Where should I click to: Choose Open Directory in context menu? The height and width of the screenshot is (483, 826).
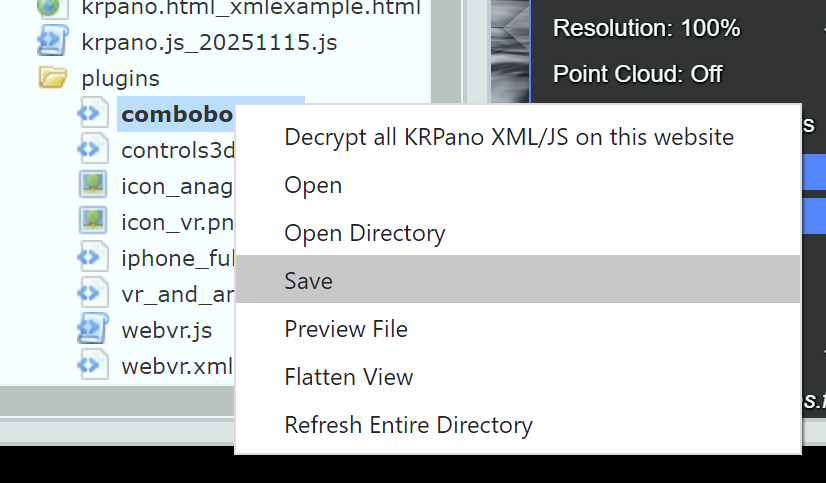365,233
